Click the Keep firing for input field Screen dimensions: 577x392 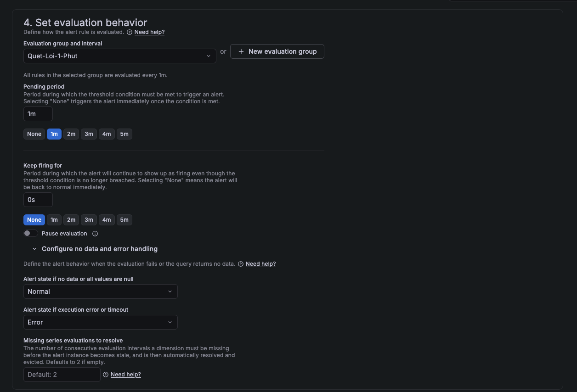tap(38, 200)
